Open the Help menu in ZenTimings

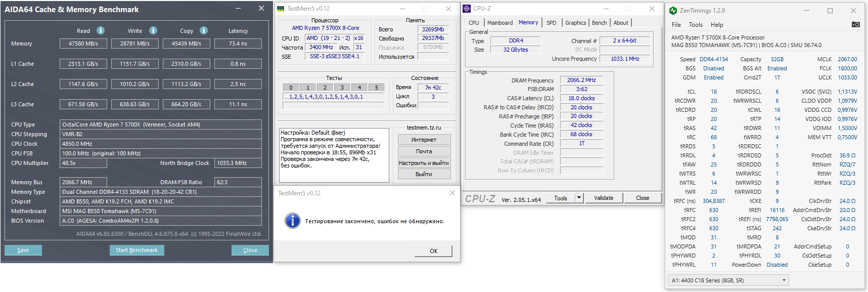pos(717,25)
